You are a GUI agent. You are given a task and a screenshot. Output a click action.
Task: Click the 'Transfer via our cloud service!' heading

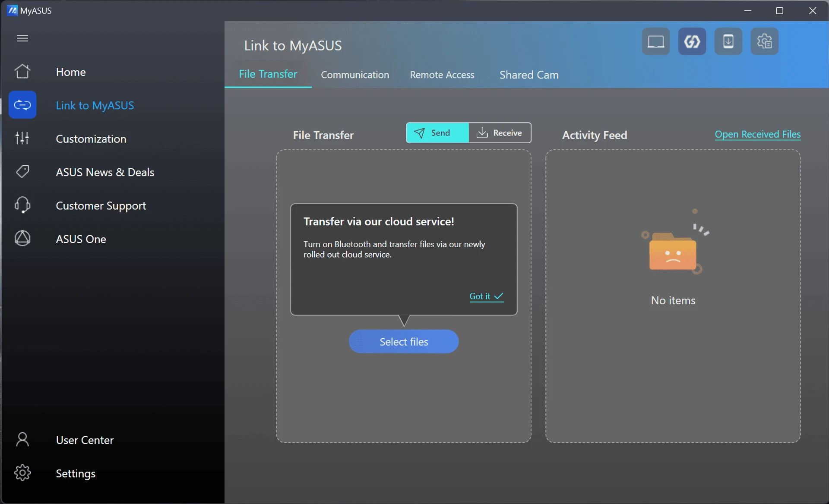(379, 222)
